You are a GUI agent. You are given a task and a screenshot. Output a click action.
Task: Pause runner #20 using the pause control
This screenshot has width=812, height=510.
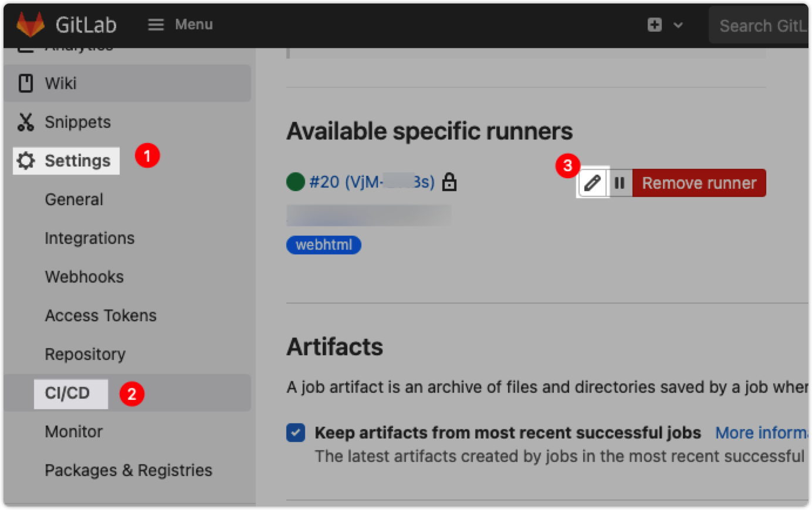point(620,183)
